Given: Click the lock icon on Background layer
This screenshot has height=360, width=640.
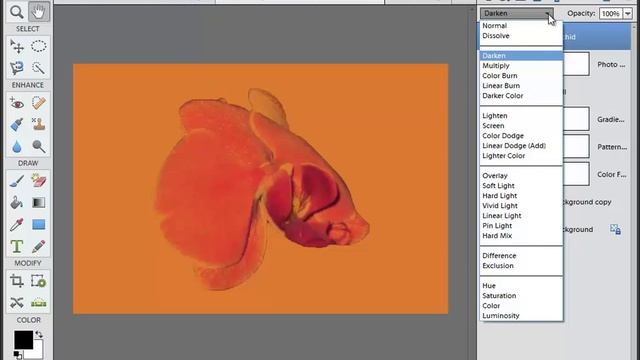Looking at the screenshot, I should pyautogui.click(x=616, y=229).
